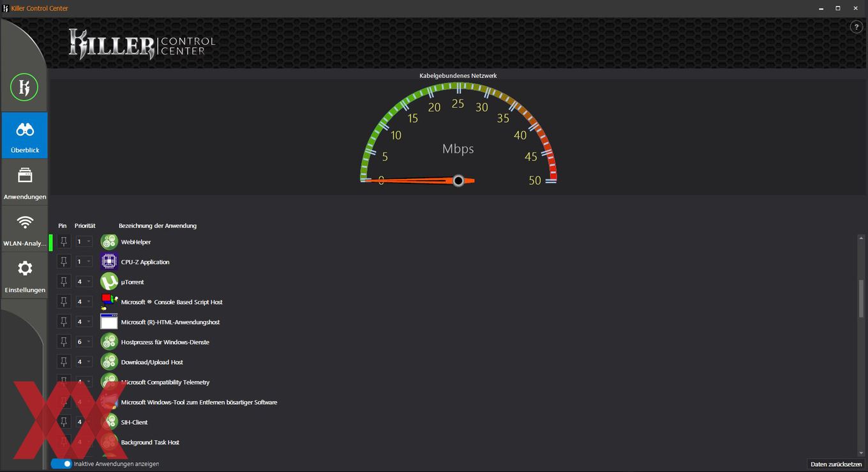Viewport: 868px width, 472px height.
Task: Select the µTorrent name text
Action: 133,282
